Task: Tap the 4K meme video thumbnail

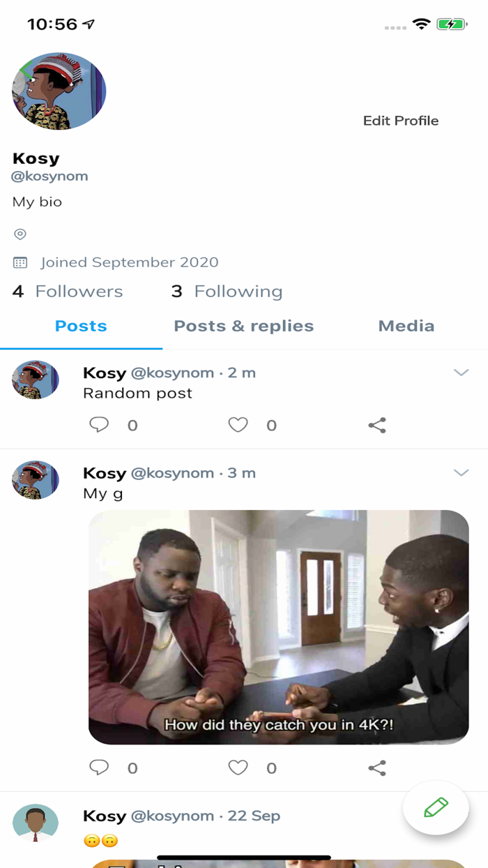Action: click(x=278, y=624)
